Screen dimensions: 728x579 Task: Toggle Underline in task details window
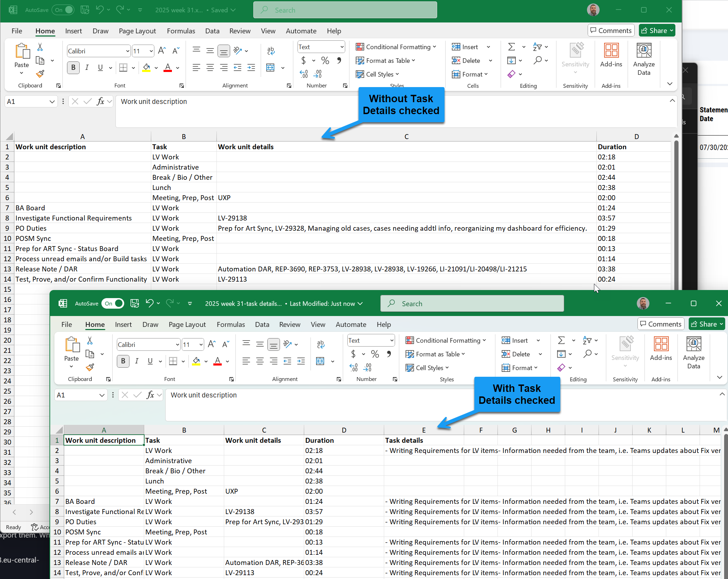150,361
